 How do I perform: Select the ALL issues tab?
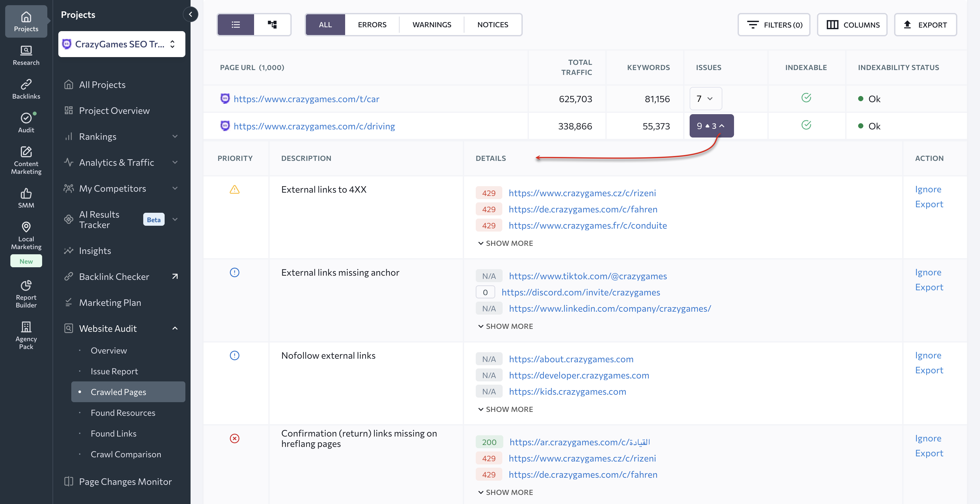coord(325,25)
